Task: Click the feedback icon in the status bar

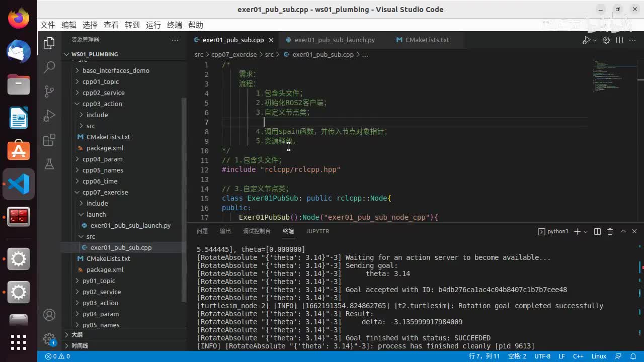Action: (618, 356)
